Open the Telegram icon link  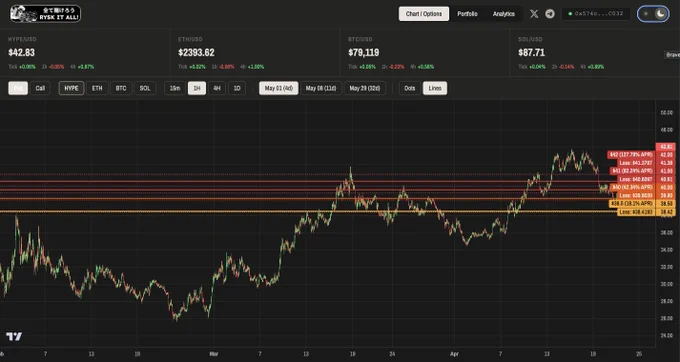pyautogui.click(x=550, y=14)
